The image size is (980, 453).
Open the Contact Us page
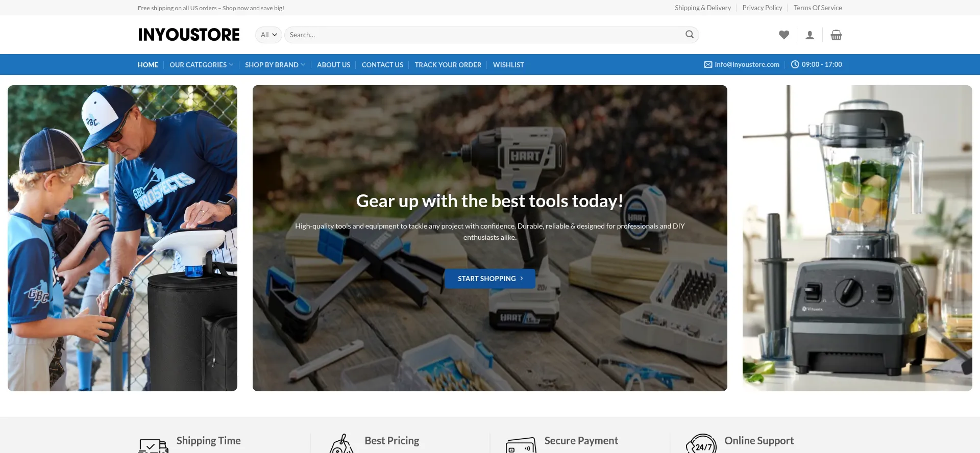click(382, 65)
